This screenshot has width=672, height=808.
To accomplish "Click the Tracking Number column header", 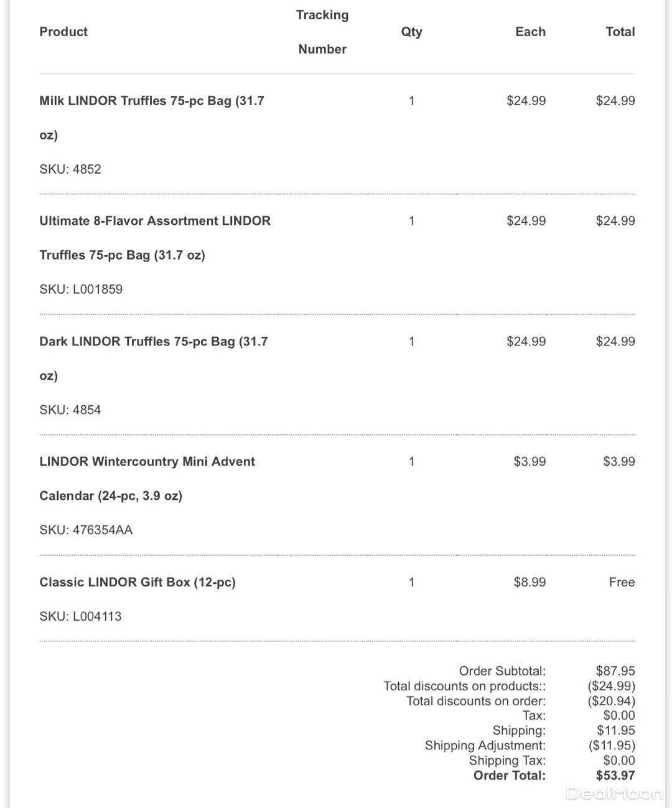I will tap(322, 32).
